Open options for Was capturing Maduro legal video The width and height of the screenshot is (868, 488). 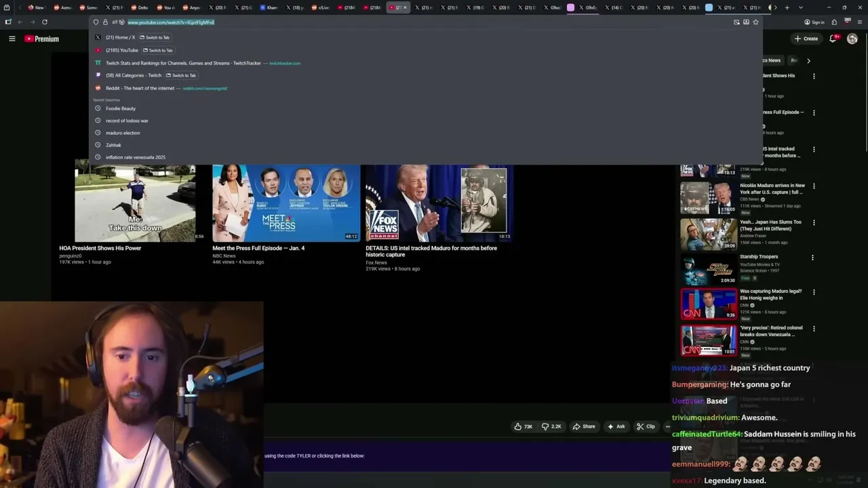(814, 292)
